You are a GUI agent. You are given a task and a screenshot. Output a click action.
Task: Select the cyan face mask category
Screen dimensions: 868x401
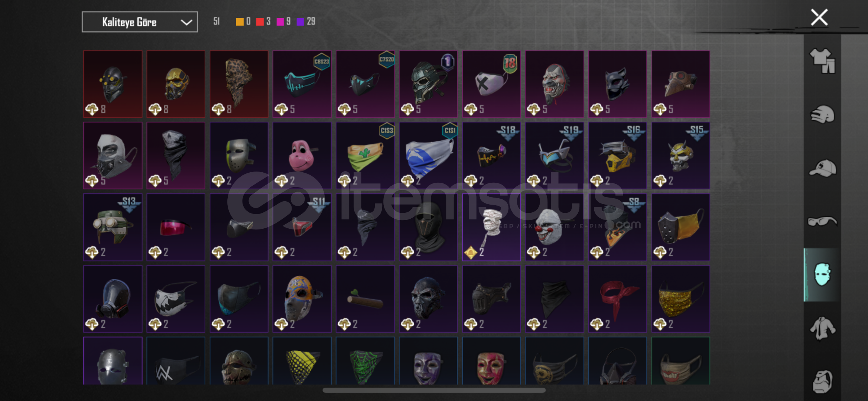[x=822, y=275]
